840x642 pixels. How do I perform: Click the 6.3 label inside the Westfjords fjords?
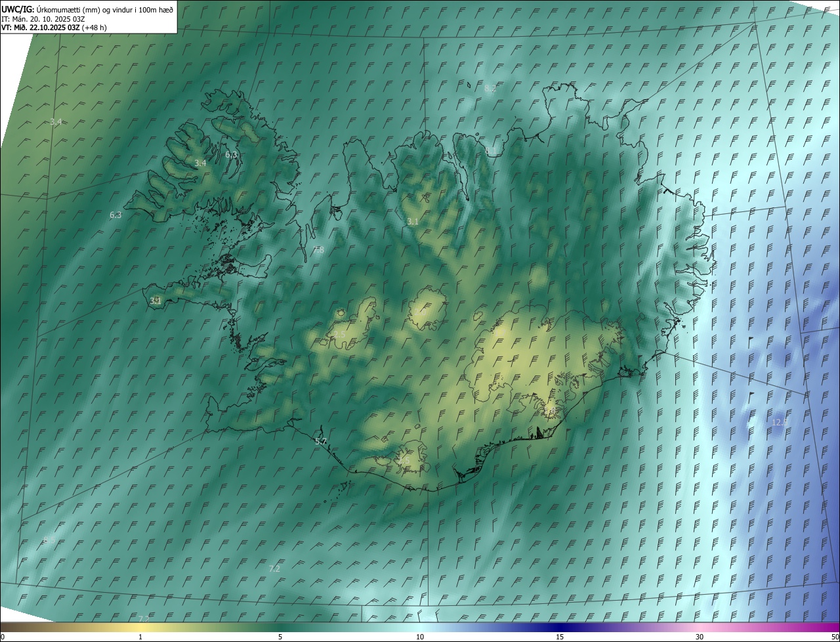tap(231, 154)
